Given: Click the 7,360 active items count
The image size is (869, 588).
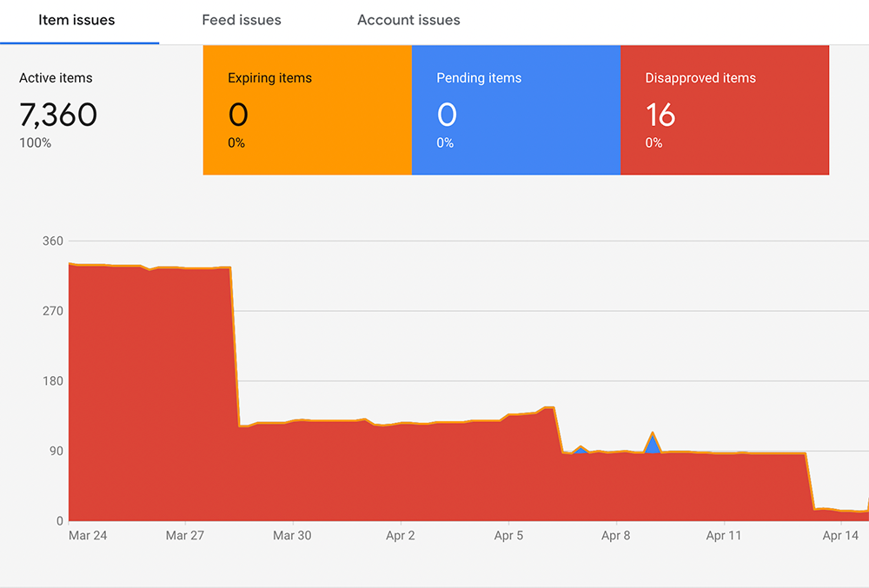Looking at the screenshot, I should click(58, 115).
